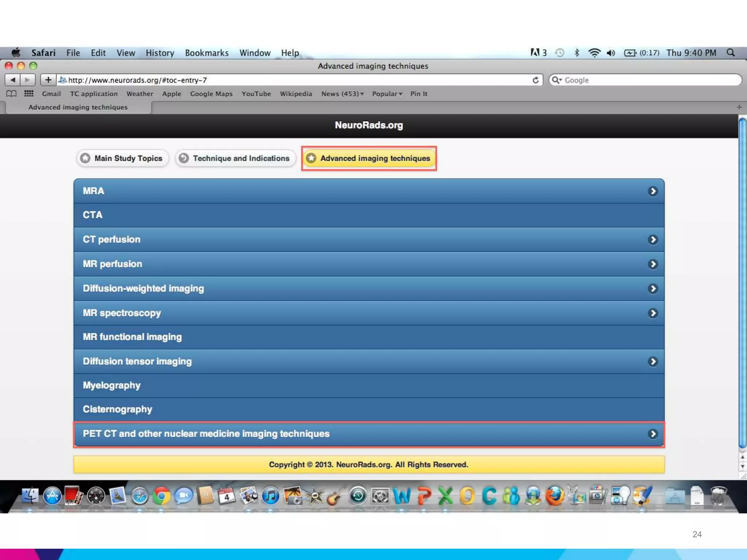
Task: Select the Advanced imaging techniques tab
Action: pos(369,158)
